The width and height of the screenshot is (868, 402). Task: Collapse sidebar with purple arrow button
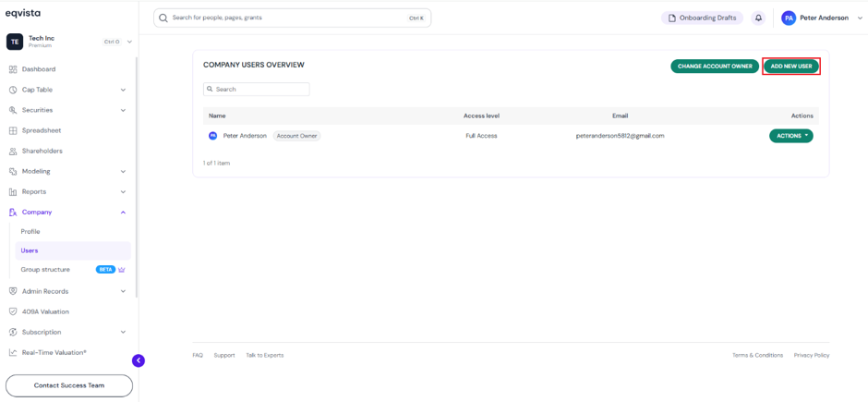point(139,361)
